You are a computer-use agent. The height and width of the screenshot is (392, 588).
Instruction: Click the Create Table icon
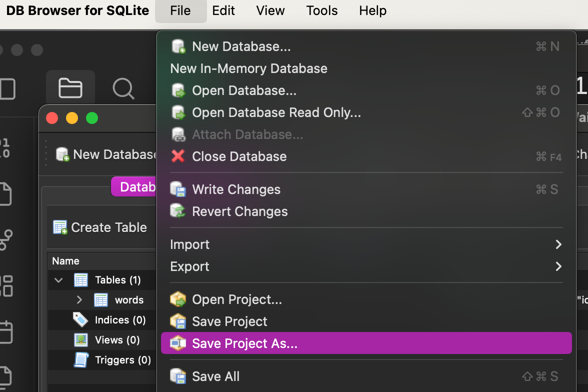coord(60,227)
